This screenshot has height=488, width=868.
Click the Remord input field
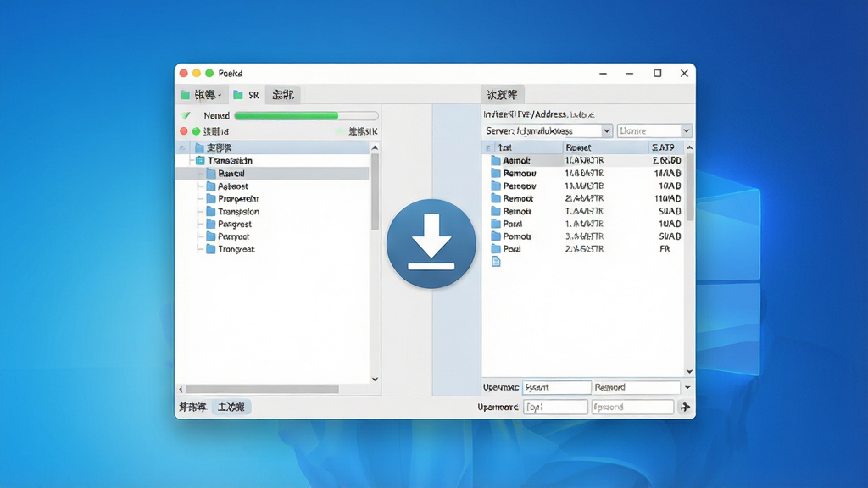(x=636, y=387)
